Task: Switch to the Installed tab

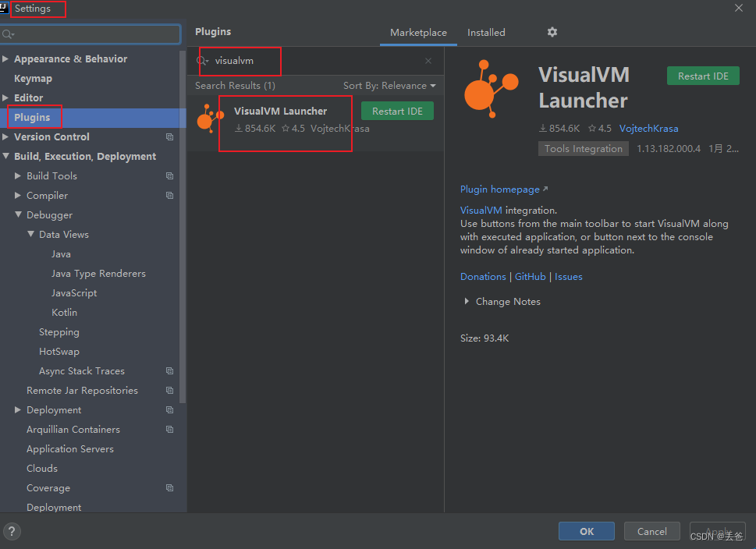Action: [x=486, y=33]
